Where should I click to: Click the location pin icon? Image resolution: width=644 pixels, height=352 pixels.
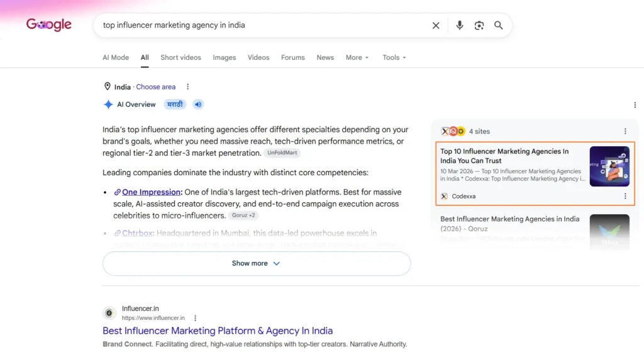(x=107, y=86)
